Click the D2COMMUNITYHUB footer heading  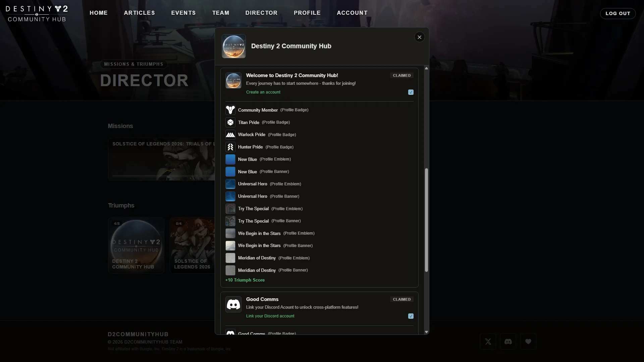tap(138, 334)
